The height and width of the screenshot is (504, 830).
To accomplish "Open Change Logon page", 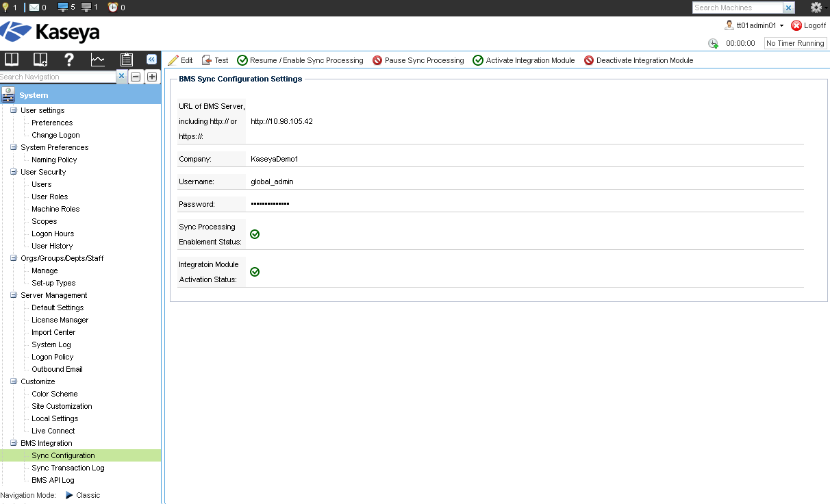I will point(55,135).
